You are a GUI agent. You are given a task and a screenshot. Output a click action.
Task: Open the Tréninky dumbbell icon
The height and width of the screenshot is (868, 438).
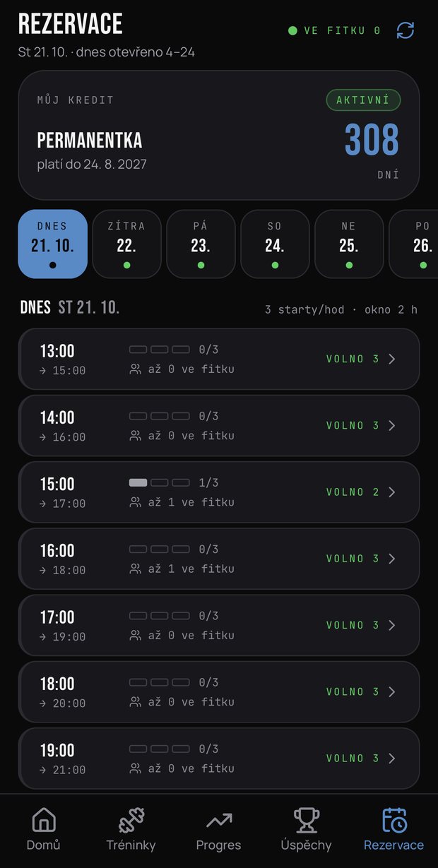131,820
